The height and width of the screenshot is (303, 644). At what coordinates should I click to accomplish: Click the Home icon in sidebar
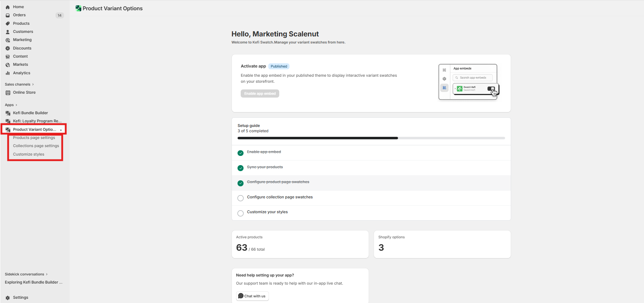point(8,7)
